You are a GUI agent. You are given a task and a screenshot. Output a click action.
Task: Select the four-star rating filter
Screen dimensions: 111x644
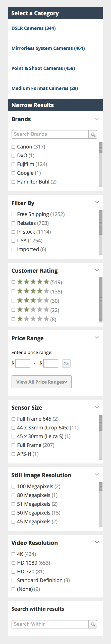pos(14,291)
